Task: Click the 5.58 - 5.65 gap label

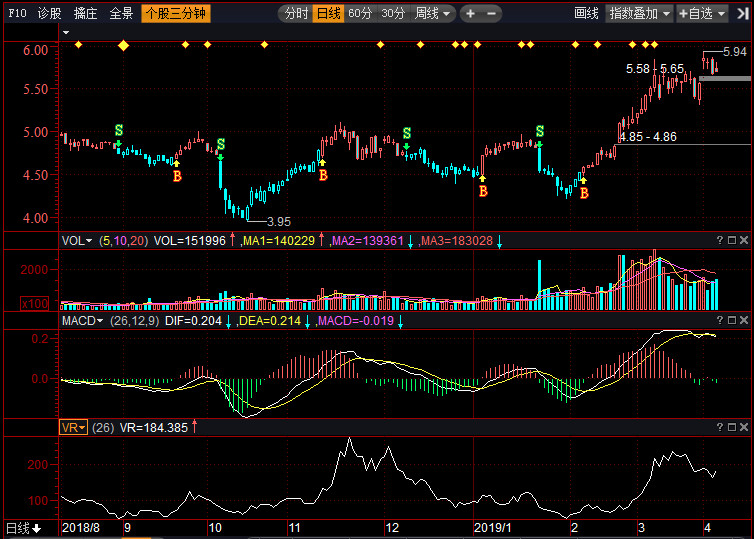Action: (654, 69)
